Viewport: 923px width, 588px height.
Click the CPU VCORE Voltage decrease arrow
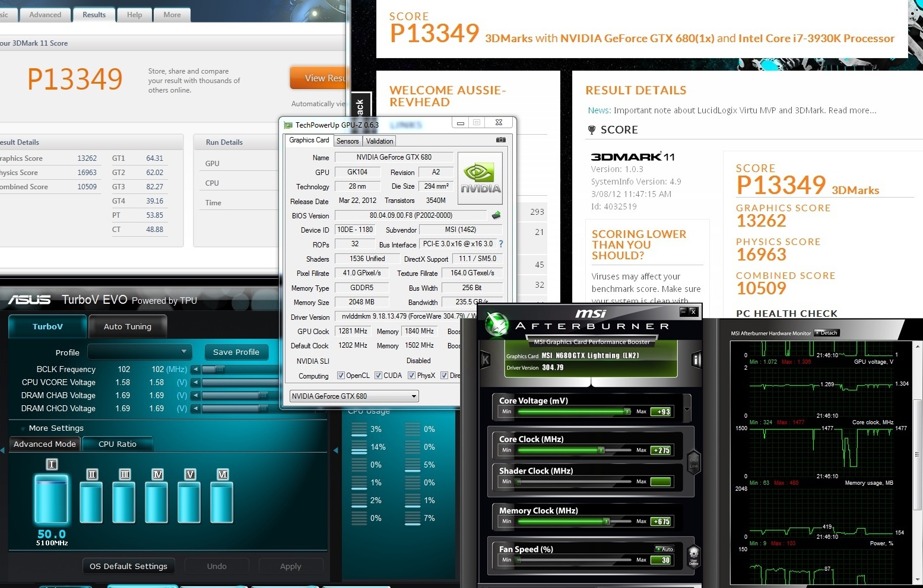tap(195, 382)
